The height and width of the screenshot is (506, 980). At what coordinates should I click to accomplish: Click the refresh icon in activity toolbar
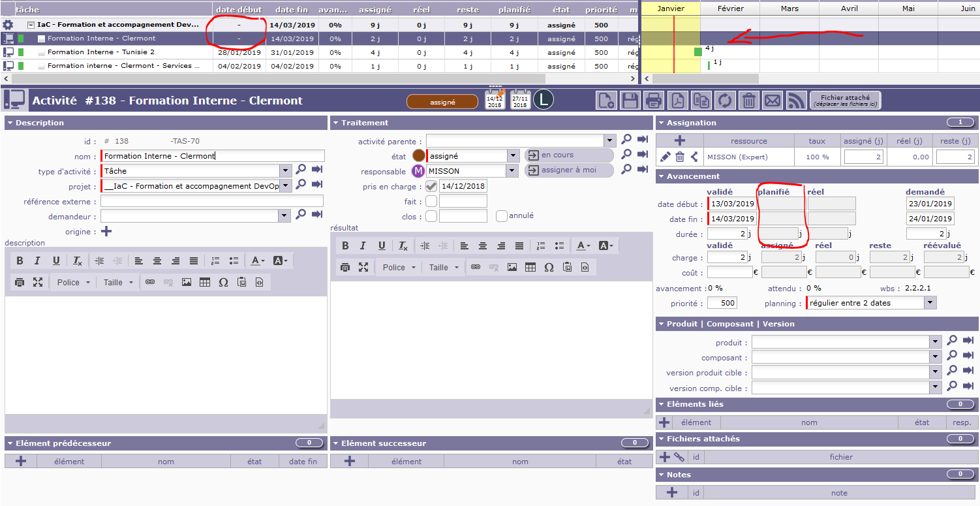726,101
